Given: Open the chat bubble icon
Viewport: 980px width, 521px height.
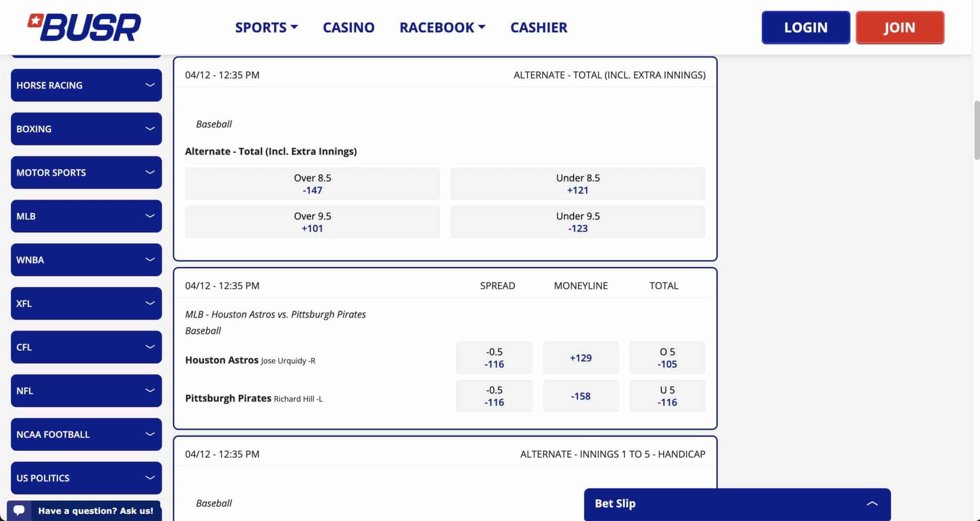Looking at the screenshot, I should click(19, 510).
